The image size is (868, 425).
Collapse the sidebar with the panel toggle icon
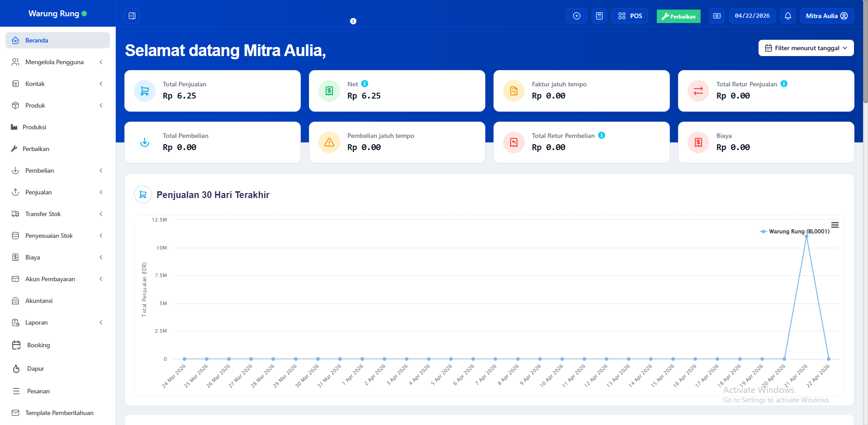click(x=132, y=16)
